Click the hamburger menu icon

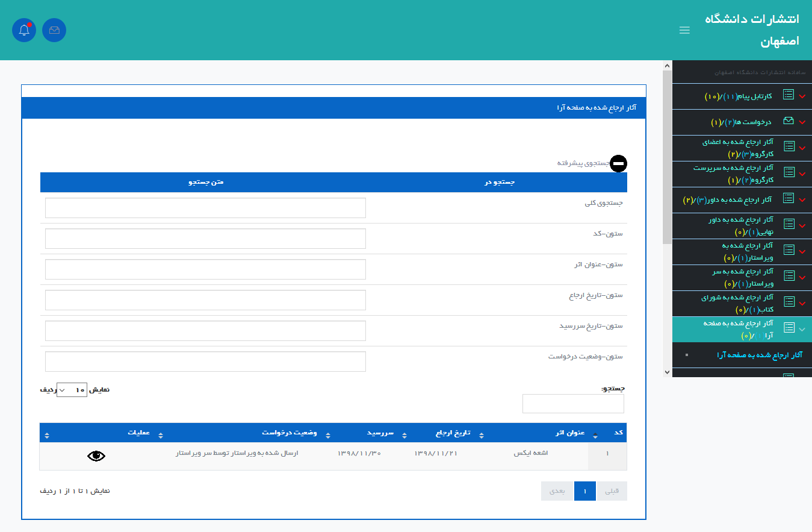[684, 30]
